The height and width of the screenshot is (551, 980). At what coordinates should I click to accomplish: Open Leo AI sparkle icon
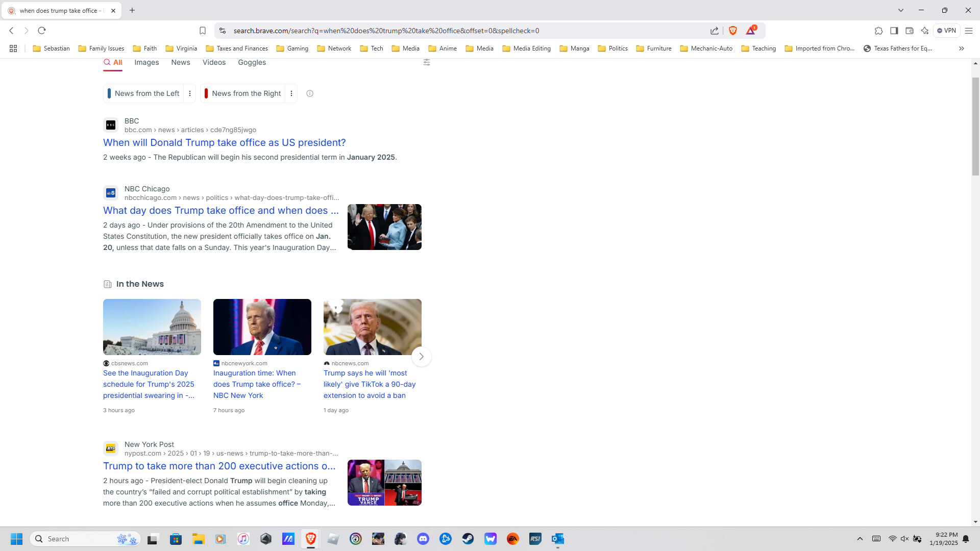click(x=924, y=31)
